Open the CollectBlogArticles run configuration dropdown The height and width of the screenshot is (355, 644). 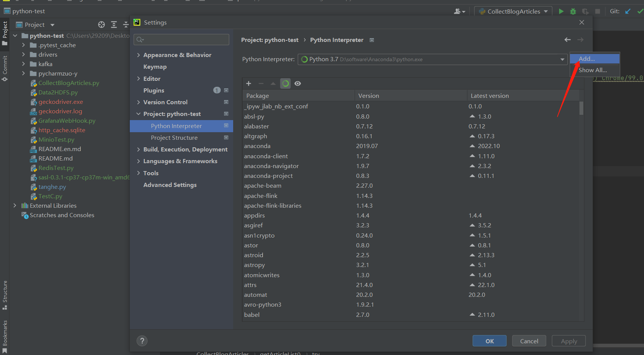click(513, 11)
